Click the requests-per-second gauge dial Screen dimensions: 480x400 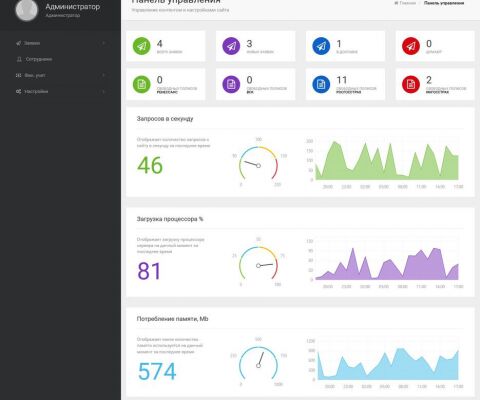(x=258, y=164)
